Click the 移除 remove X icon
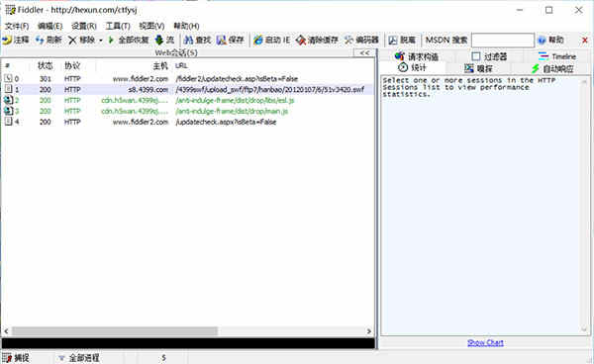This screenshot has width=594, height=364. tap(72, 40)
